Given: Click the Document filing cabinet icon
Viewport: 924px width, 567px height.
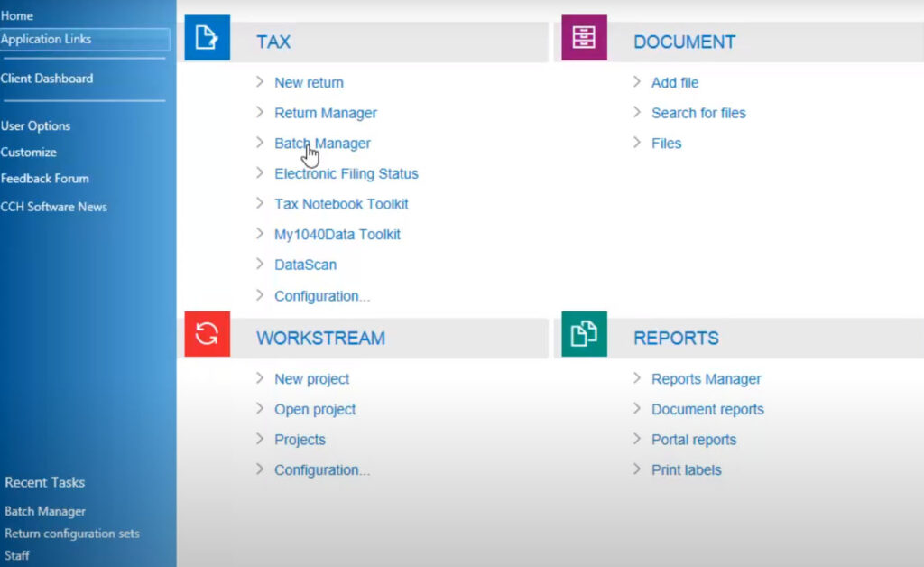Looking at the screenshot, I should point(584,38).
